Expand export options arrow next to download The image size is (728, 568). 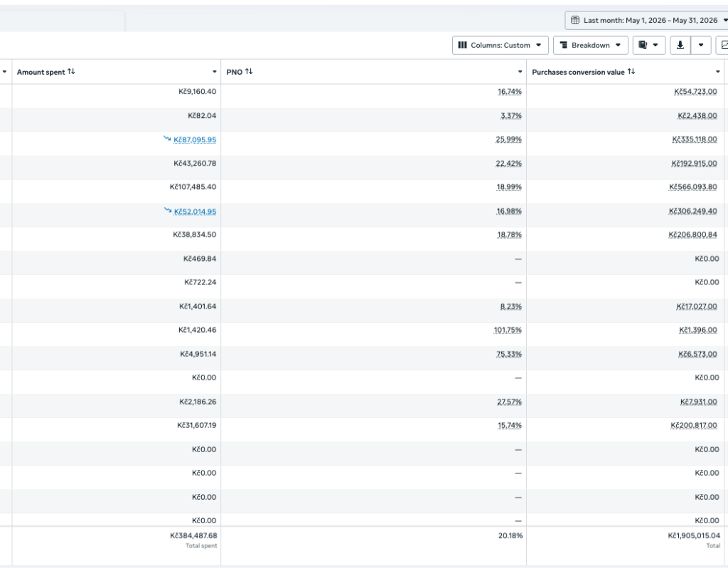point(701,45)
